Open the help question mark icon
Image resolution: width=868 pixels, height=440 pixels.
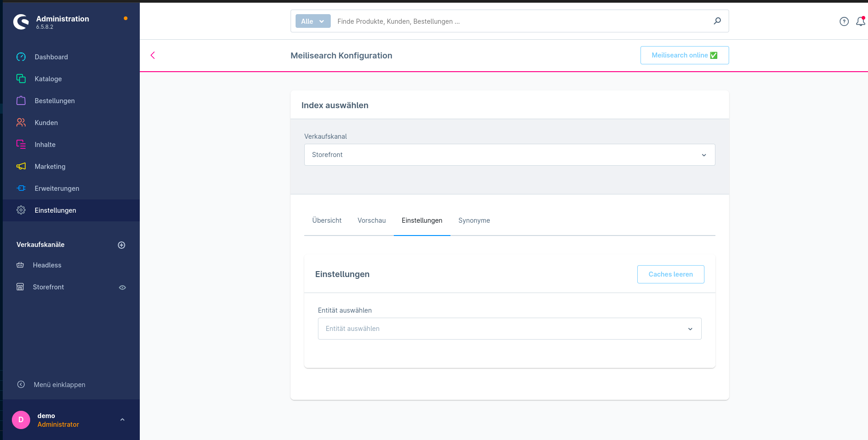coord(844,21)
